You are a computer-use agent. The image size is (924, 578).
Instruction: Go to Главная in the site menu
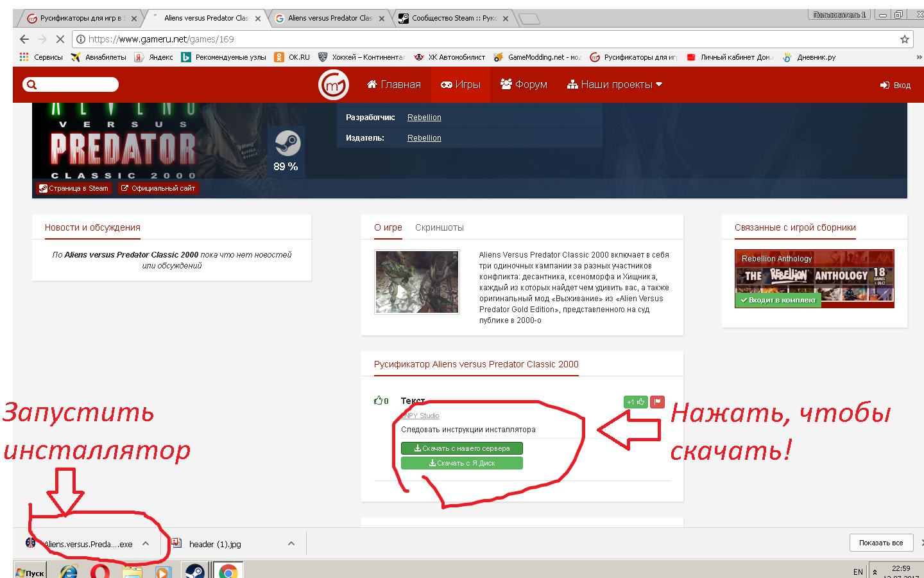394,85
